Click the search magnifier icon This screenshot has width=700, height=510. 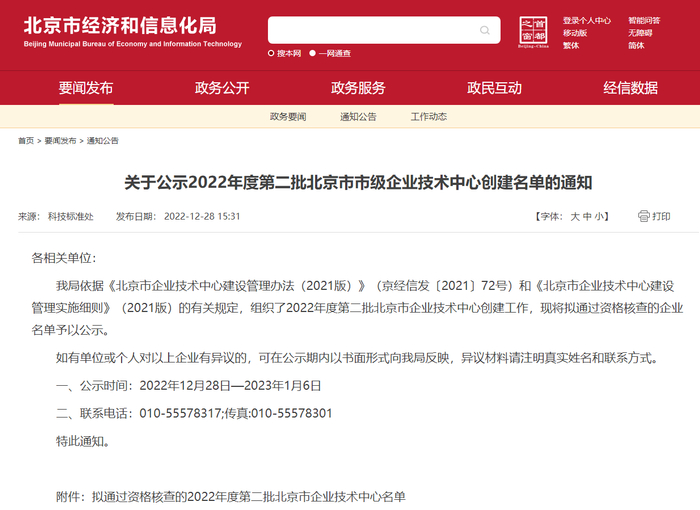484,30
